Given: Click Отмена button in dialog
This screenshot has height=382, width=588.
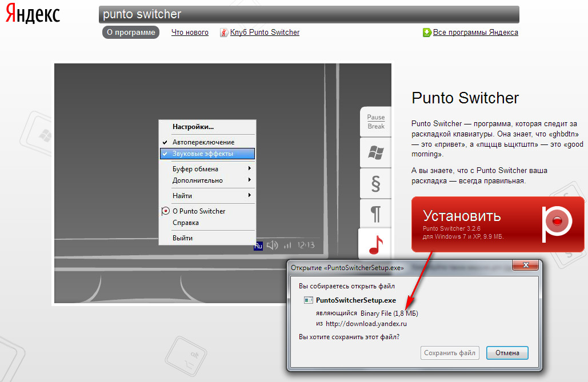Looking at the screenshot, I should (x=507, y=353).
